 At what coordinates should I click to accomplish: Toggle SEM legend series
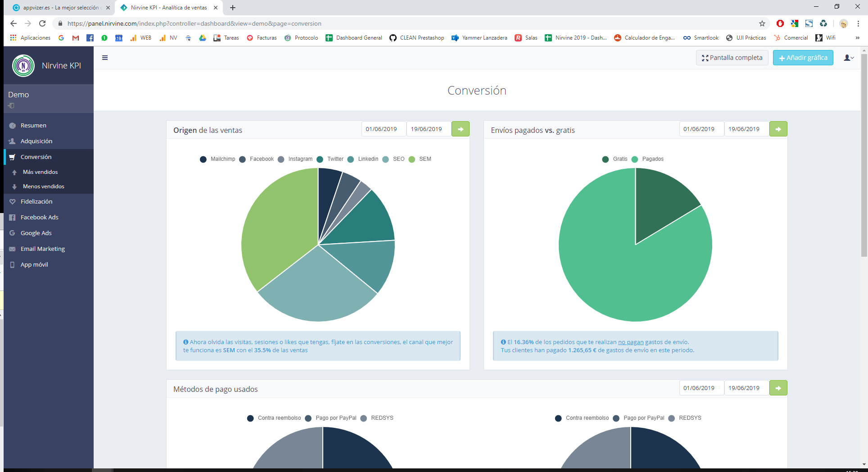420,159
